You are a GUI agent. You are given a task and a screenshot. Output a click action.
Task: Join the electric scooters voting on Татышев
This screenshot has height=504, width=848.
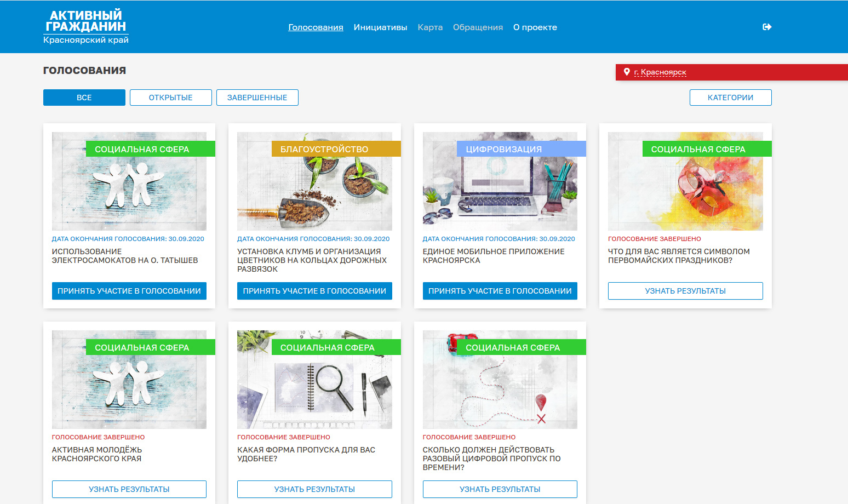(129, 291)
